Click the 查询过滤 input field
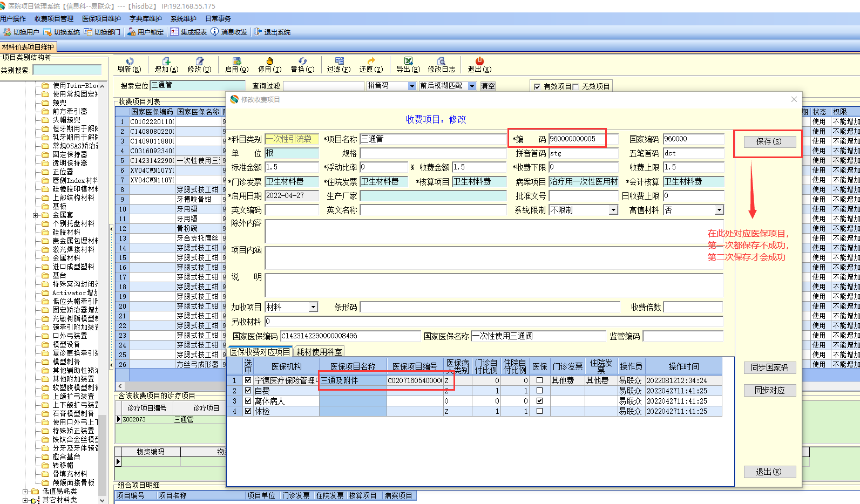860x504 pixels. coord(324,86)
